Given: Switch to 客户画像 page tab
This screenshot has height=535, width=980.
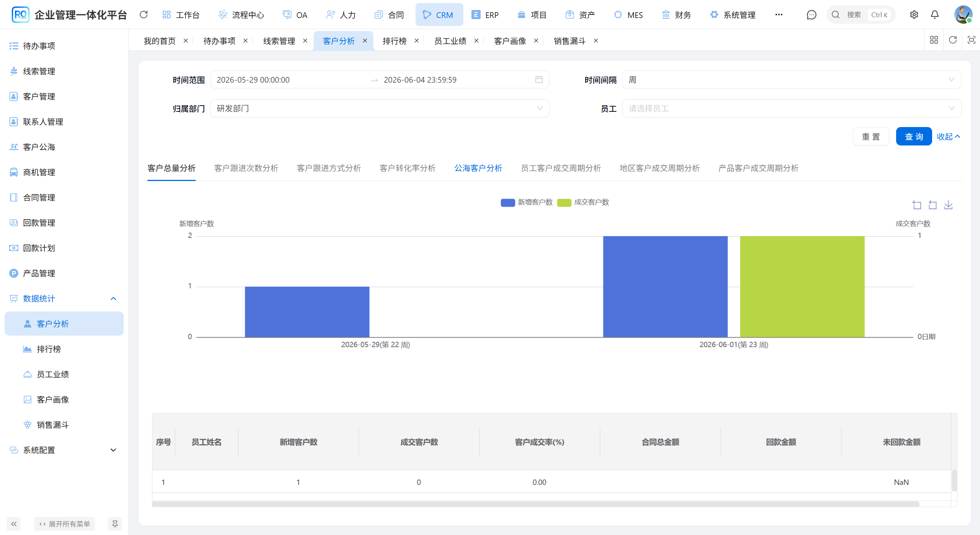Looking at the screenshot, I should click(510, 41).
